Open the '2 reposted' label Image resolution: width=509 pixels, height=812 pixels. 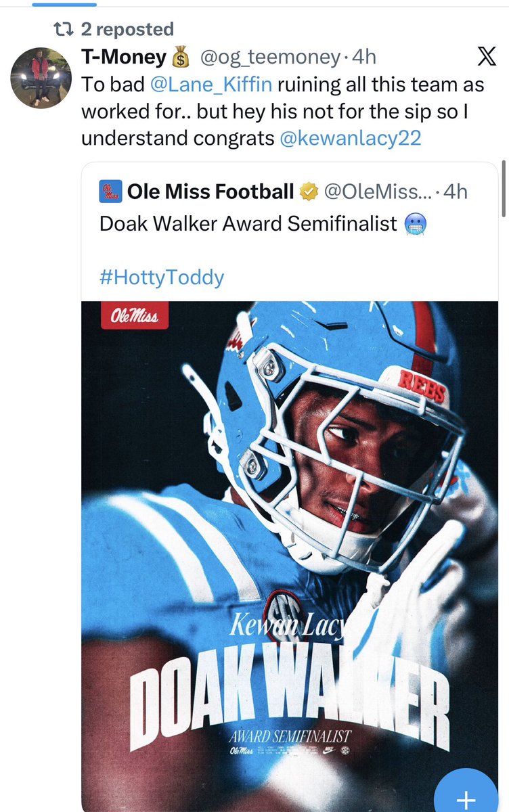click(127, 29)
